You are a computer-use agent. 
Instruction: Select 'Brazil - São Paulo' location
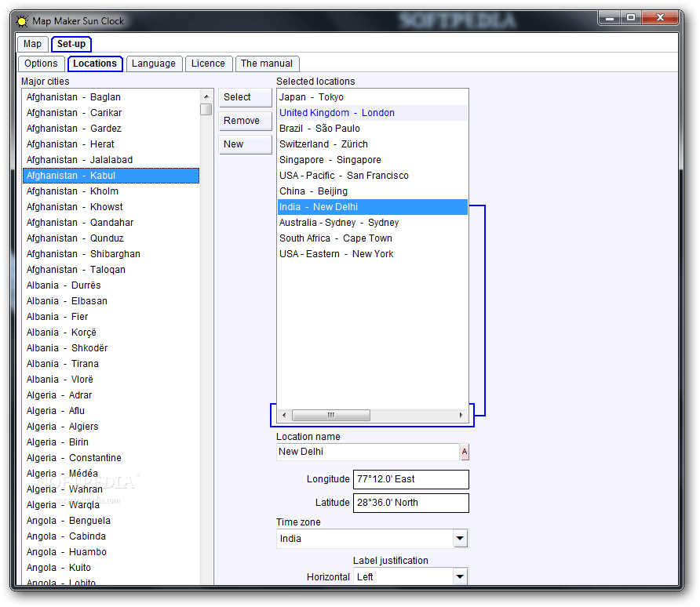(373, 129)
